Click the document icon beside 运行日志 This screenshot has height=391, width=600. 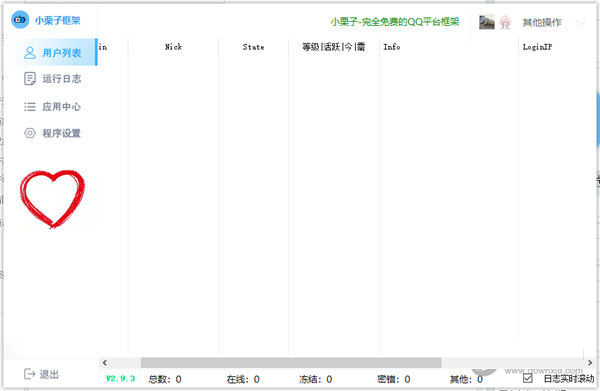30,79
